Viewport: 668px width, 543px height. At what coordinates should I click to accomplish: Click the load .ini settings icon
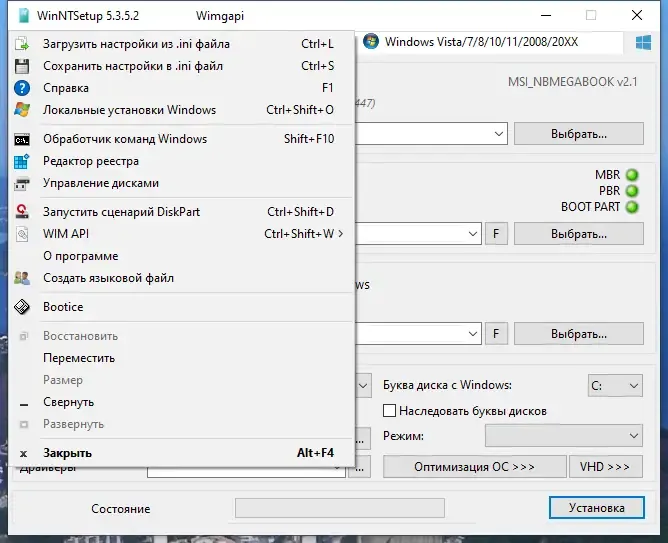(22, 44)
